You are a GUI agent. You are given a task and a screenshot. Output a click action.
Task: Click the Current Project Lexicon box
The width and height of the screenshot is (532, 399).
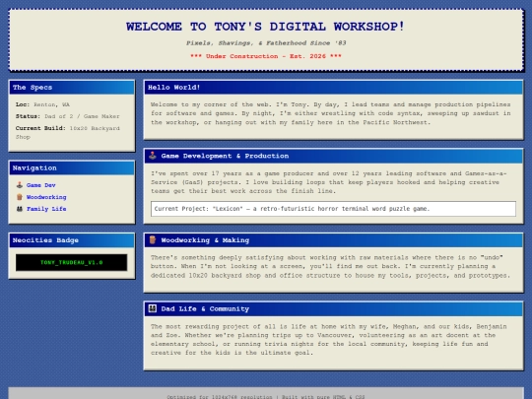click(x=333, y=209)
